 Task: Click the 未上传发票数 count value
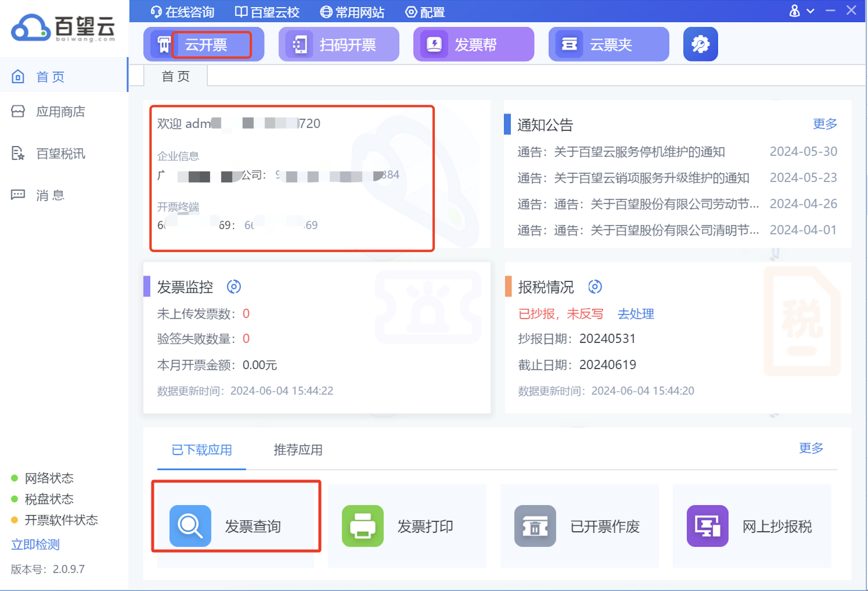(246, 314)
